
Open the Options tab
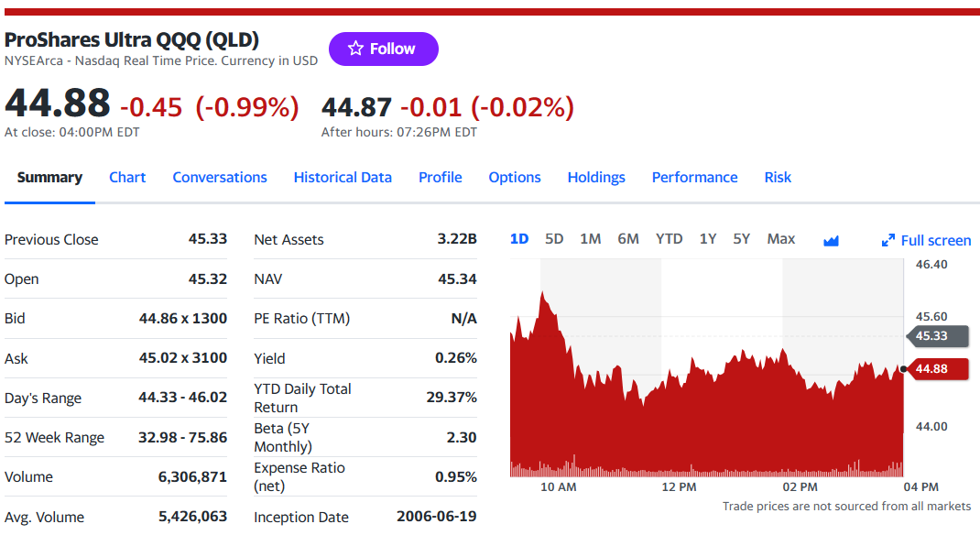point(515,178)
